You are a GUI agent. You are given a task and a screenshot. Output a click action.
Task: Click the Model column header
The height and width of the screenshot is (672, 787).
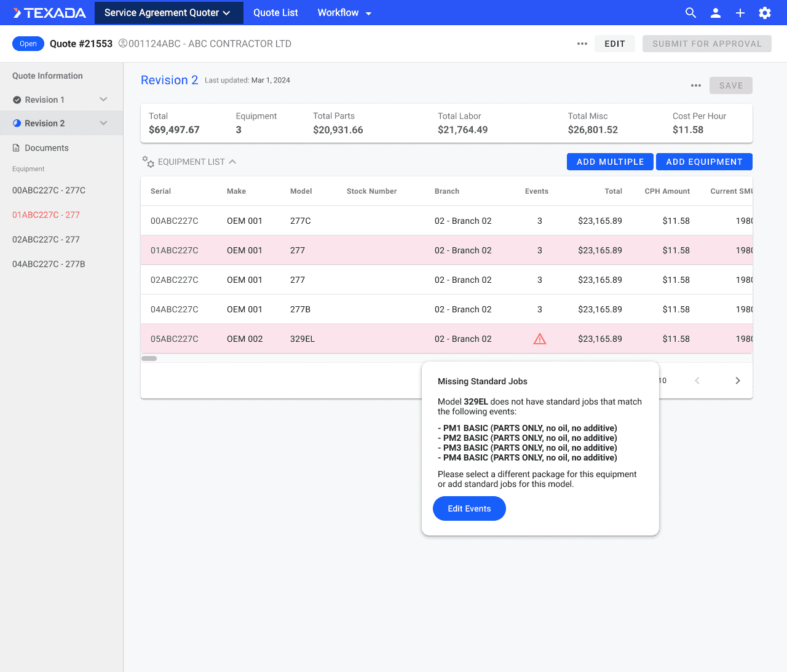point(301,191)
